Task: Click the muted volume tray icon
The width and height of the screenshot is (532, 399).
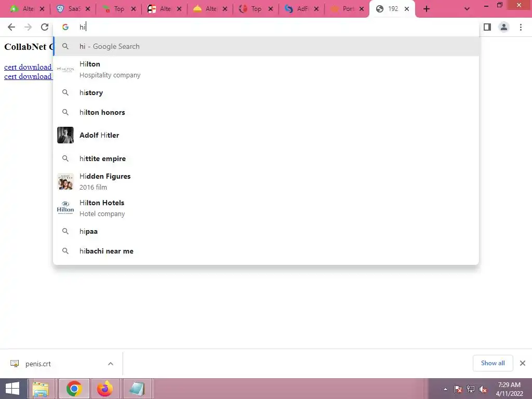Action: pyautogui.click(x=483, y=389)
